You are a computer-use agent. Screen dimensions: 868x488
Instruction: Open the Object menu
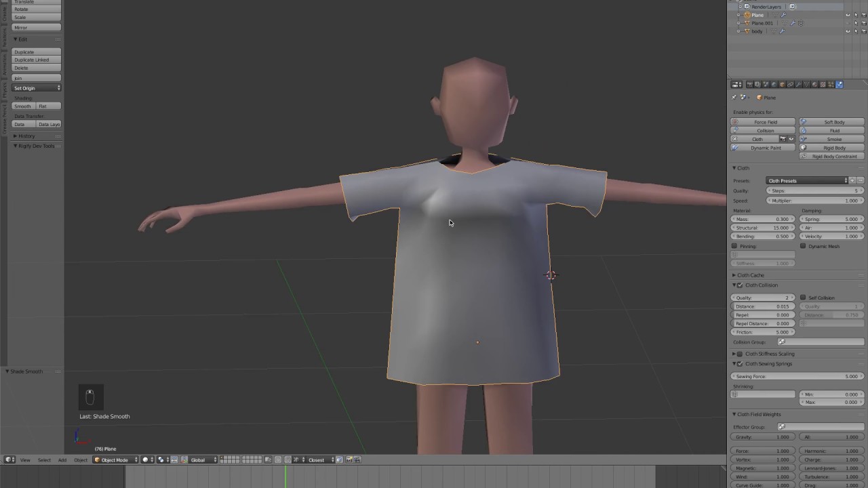pyautogui.click(x=81, y=460)
